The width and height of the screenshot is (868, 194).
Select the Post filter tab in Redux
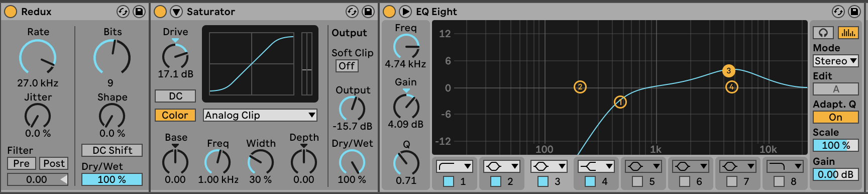(x=54, y=163)
